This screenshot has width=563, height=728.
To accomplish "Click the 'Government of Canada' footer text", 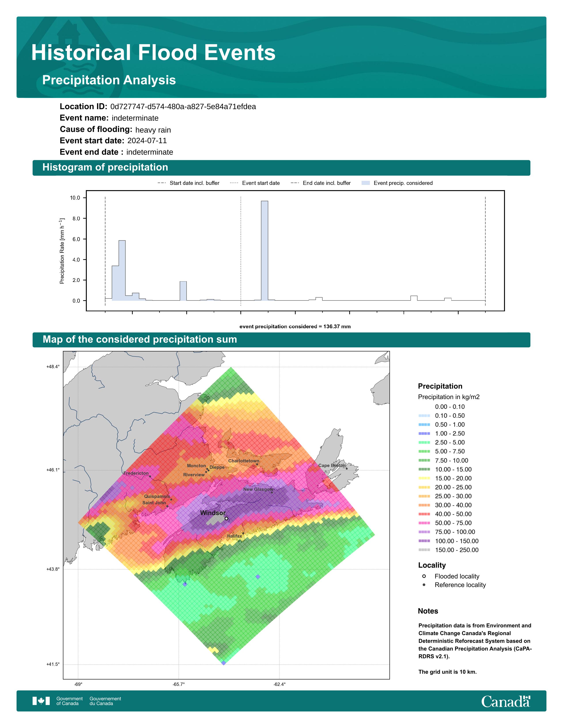I will (70, 701).
